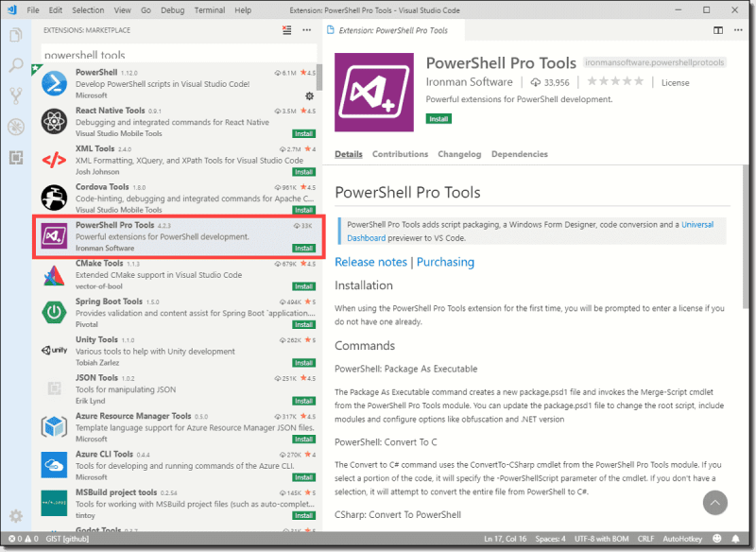Screen dimensions: 756x552
Task: Open the More Actions ellipsis in the Marketplace panel
Action: point(306,31)
